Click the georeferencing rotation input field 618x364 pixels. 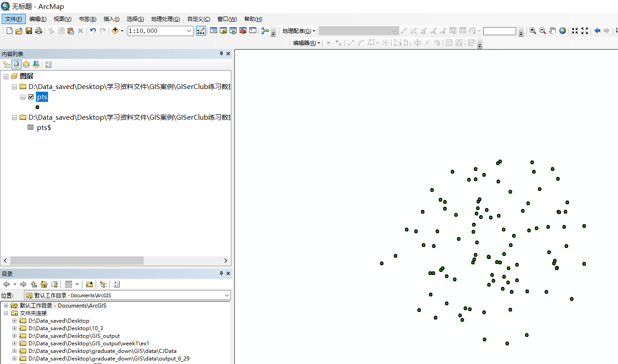click(x=499, y=31)
